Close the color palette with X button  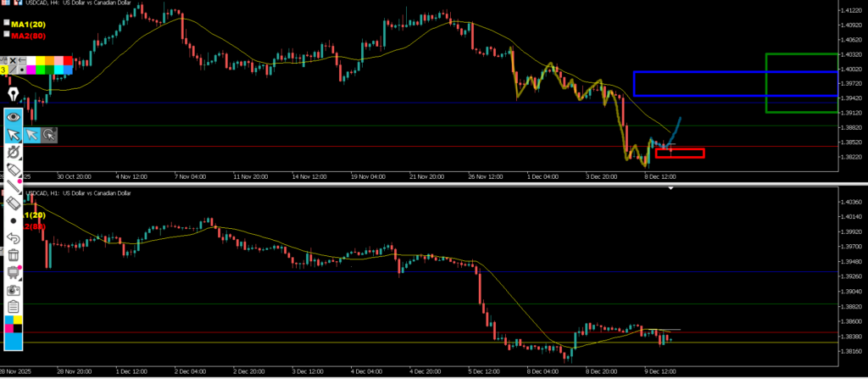click(14, 60)
